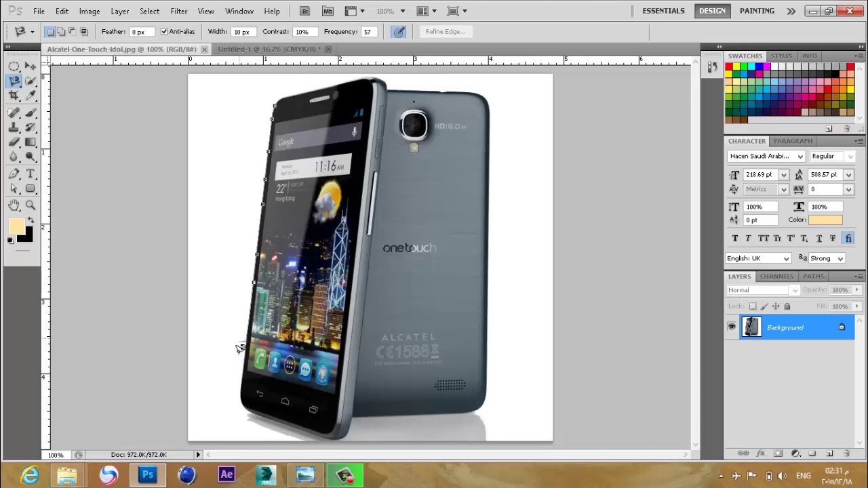Pick the red swatch in Swatches panel
The image size is (868, 488).
click(729, 67)
